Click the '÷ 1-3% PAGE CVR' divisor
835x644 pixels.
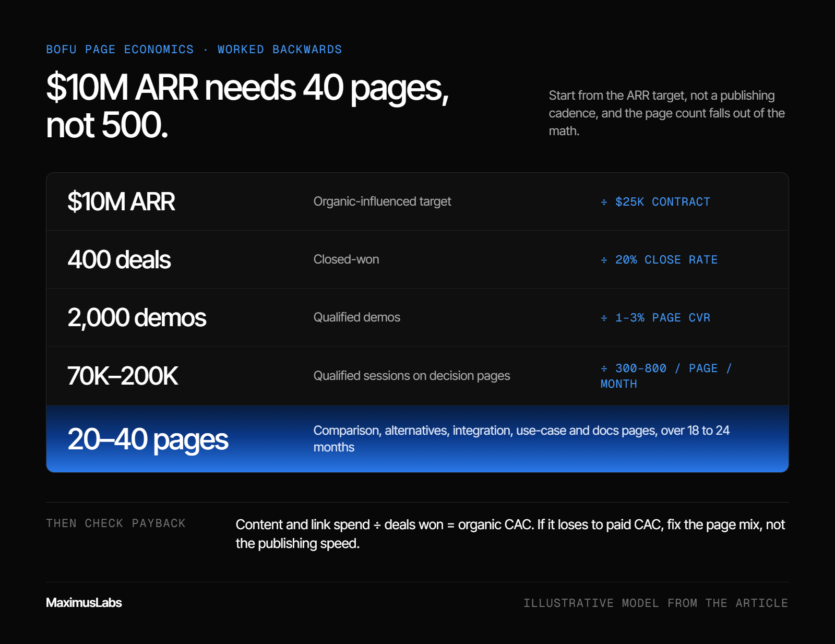pyautogui.click(x=655, y=318)
